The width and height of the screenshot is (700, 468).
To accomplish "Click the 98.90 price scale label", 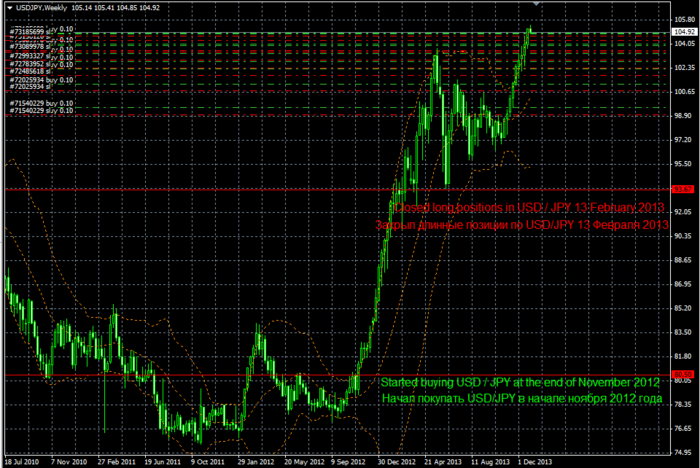I will click(x=684, y=116).
